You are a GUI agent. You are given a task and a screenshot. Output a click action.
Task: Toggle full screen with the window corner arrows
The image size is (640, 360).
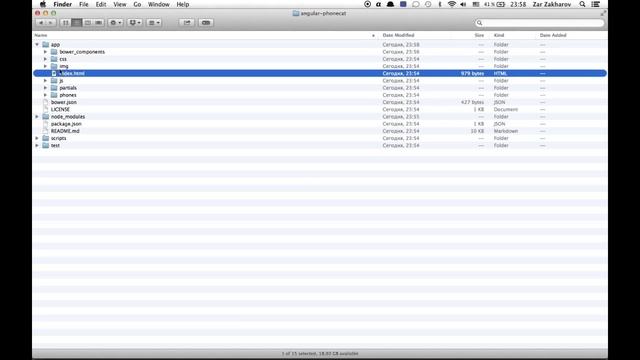coord(603,13)
